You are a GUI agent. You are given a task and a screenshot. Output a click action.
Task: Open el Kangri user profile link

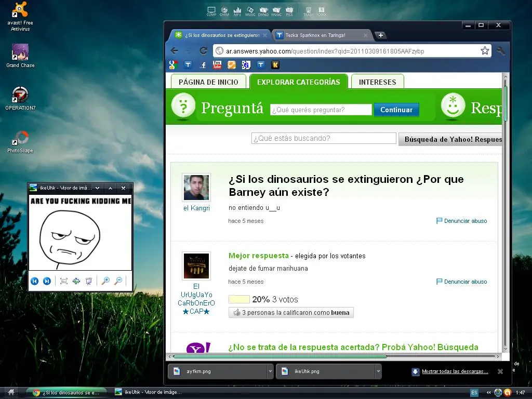196,208
